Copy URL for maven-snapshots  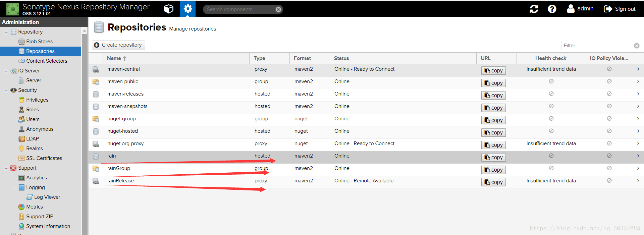tap(493, 108)
